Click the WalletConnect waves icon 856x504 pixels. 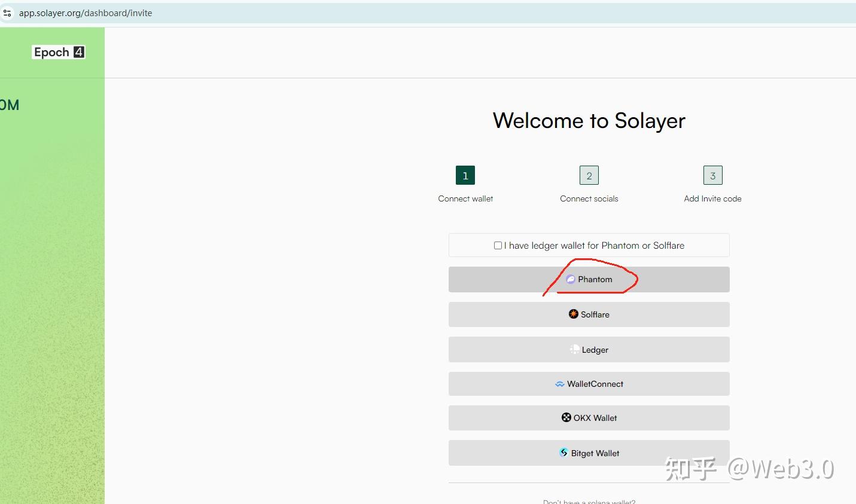click(x=559, y=383)
